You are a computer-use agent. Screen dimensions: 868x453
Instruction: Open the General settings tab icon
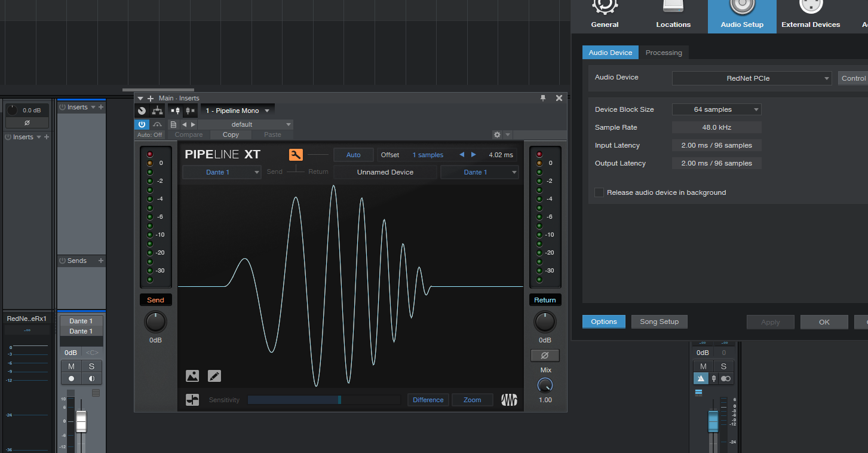[x=605, y=6]
